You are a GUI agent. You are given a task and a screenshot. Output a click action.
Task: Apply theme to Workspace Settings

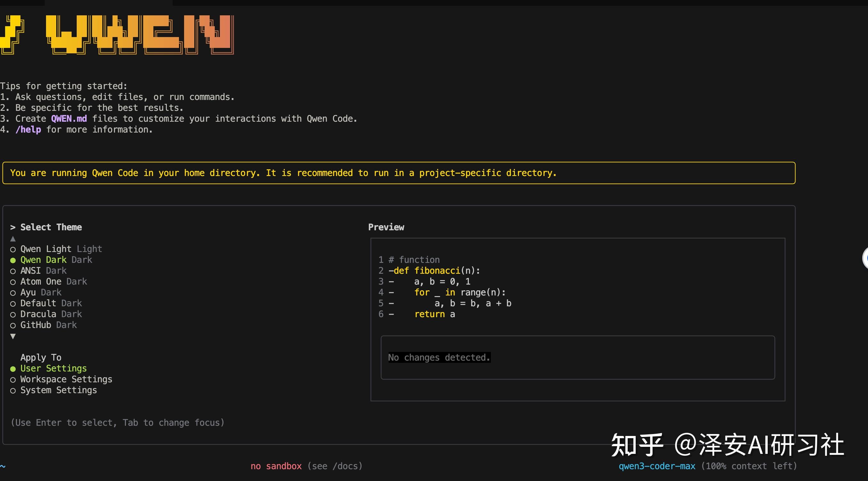tap(66, 379)
